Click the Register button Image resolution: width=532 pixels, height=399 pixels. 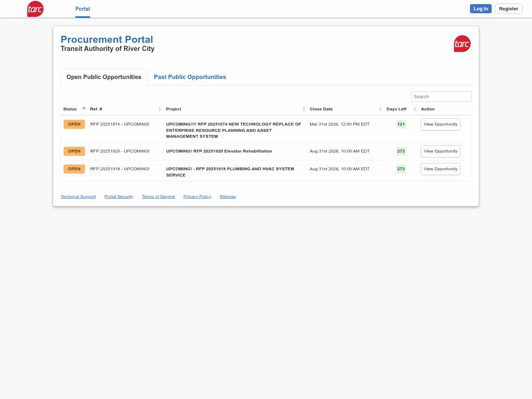tap(508, 9)
